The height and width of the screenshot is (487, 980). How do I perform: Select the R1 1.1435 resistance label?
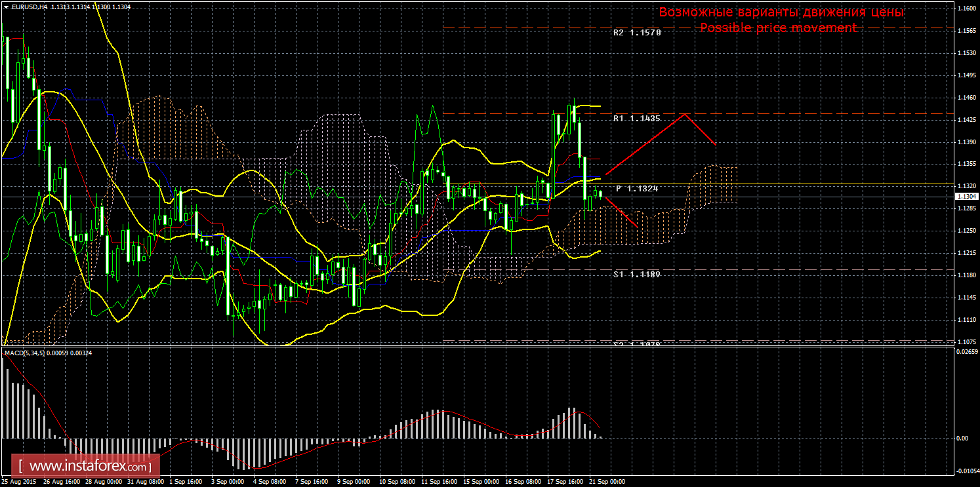click(637, 119)
